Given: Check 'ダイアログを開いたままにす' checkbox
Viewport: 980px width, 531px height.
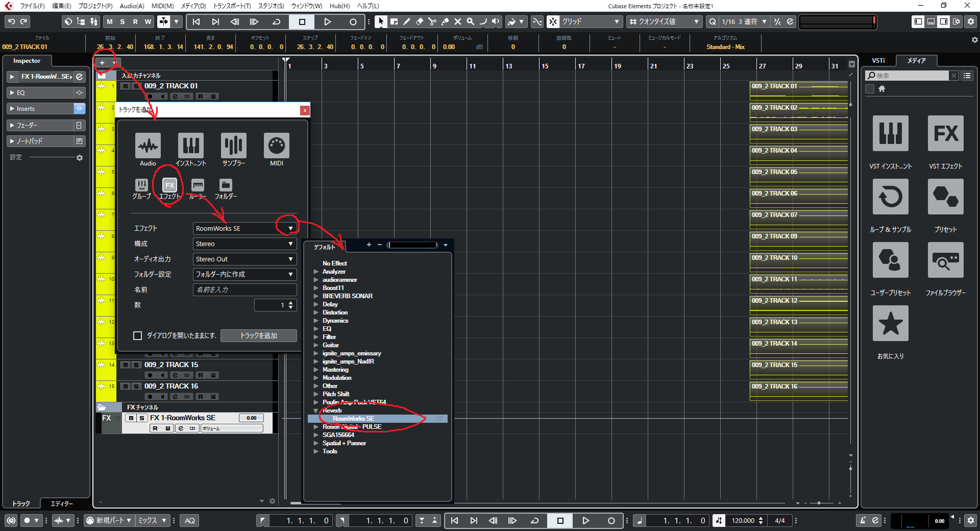Looking at the screenshot, I should (137, 336).
